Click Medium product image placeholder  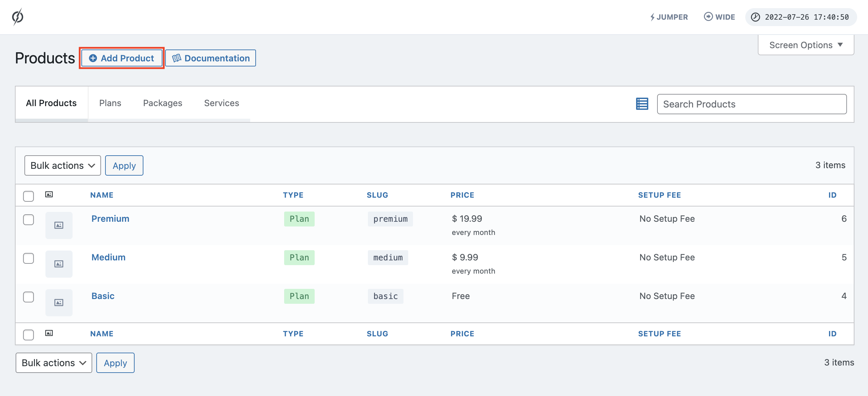point(59,264)
